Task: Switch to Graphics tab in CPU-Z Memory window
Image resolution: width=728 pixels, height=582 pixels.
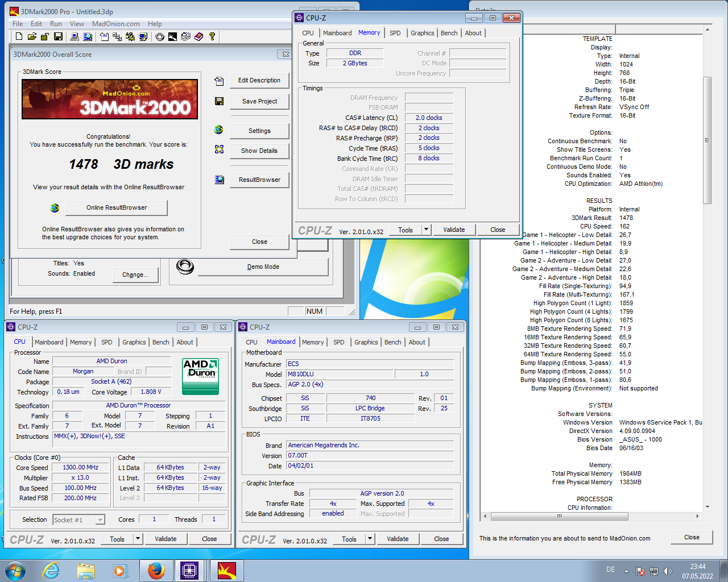Action: (423, 33)
